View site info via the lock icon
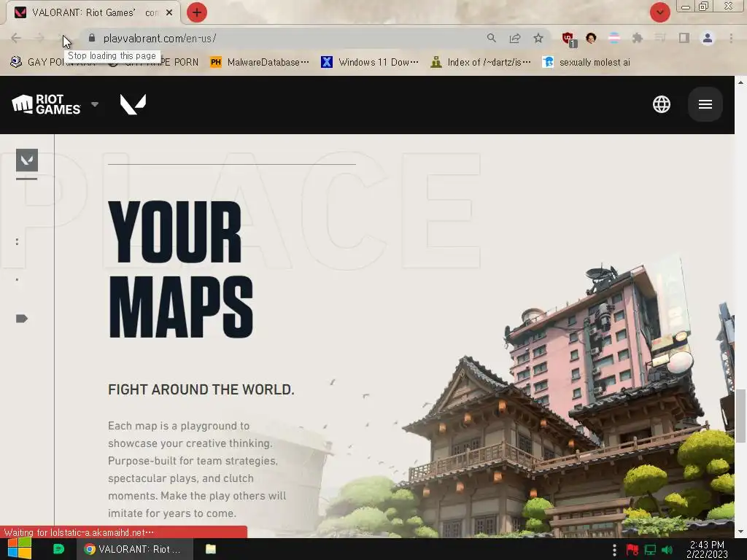 92,38
